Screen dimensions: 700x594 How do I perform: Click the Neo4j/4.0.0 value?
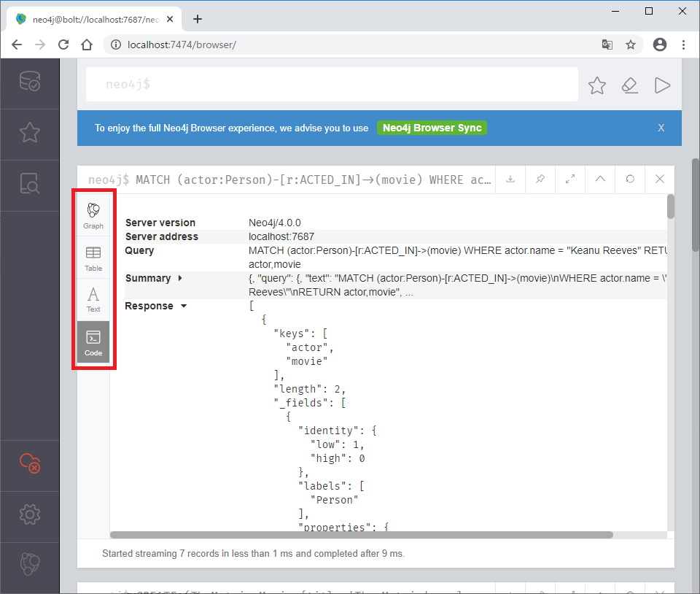click(275, 223)
